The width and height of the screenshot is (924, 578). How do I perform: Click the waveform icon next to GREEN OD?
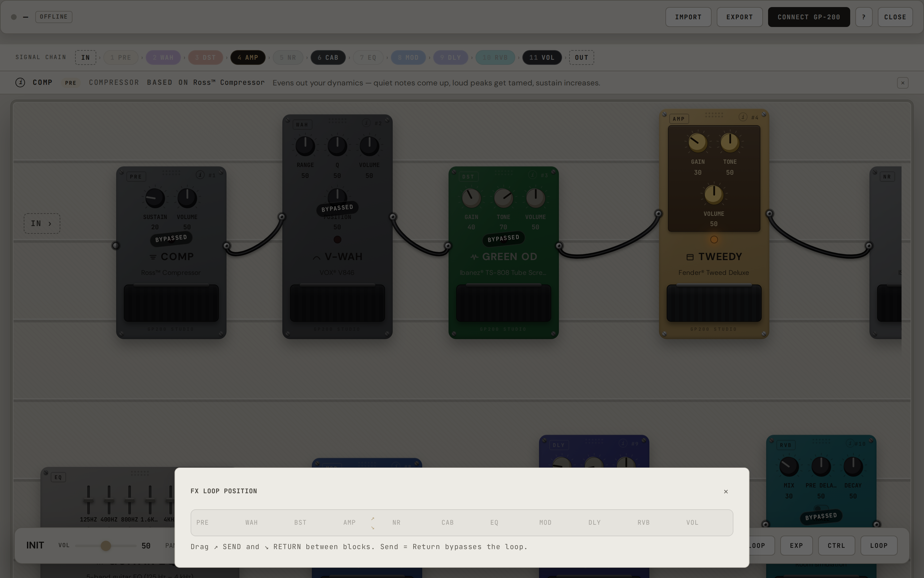click(474, 257)
